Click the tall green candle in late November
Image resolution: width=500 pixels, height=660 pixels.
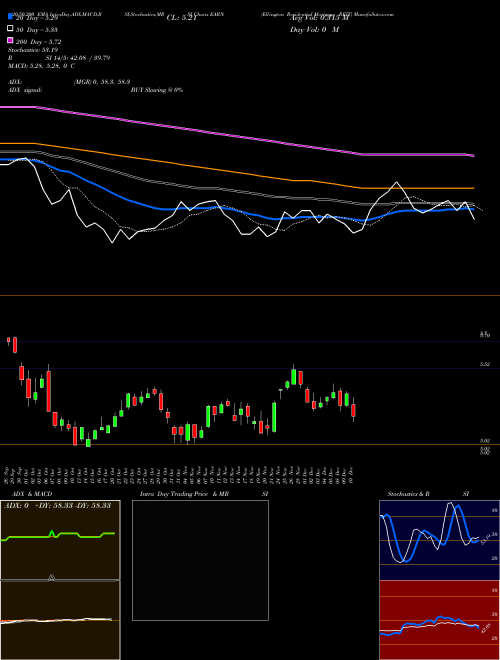(x=274, y=417)
